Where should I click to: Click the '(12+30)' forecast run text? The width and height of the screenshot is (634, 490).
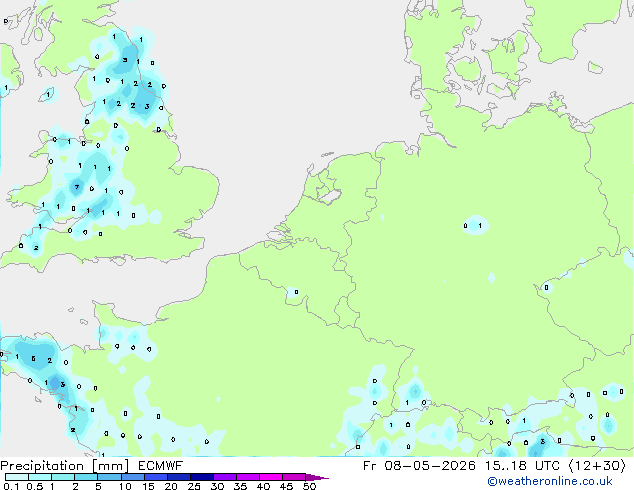pos(597,466)
